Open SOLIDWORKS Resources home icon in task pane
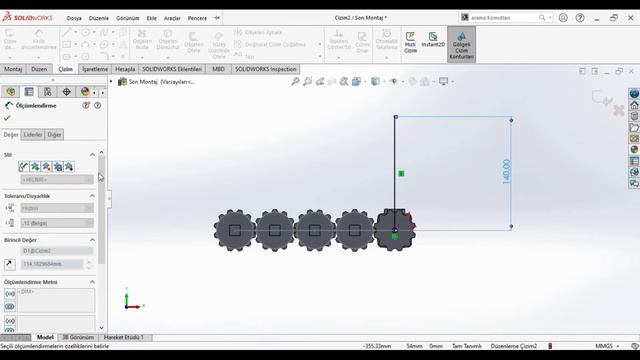Viewport: 640px width, 360px height. coord(634,105)
